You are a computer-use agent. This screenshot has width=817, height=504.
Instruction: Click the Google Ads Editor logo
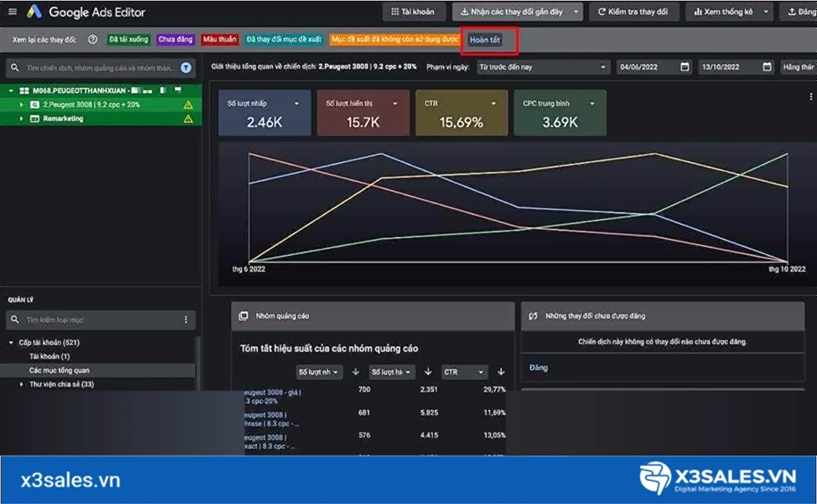[35, 12]
